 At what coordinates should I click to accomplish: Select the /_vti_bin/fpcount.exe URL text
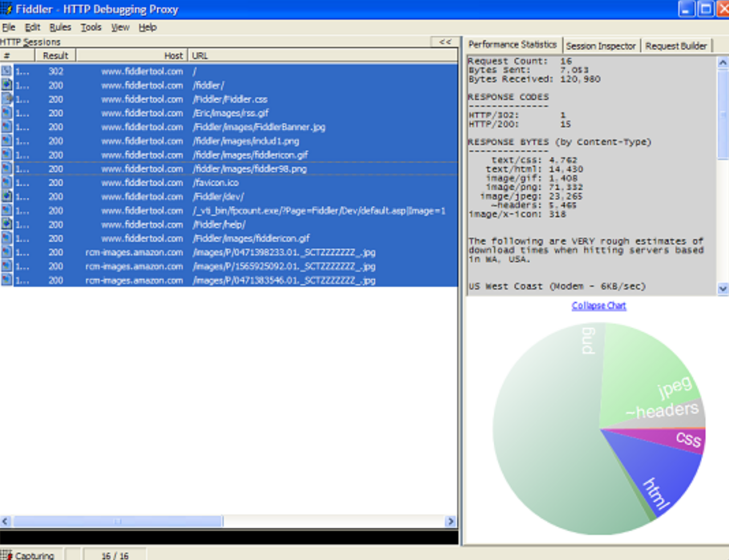tap(319, 211)
